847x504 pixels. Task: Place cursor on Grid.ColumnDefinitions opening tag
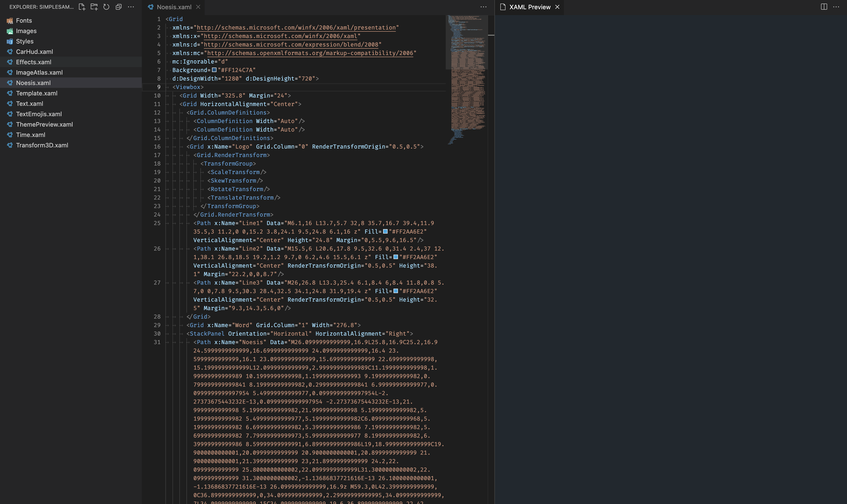coord(228,112)
